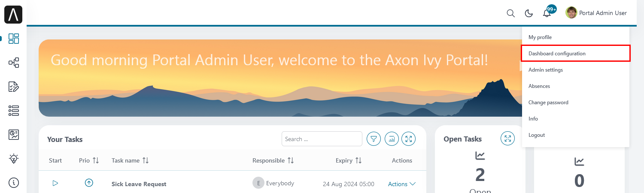Click the Start column header
Viewport: 644px width, 193px height.
point(55,160)
